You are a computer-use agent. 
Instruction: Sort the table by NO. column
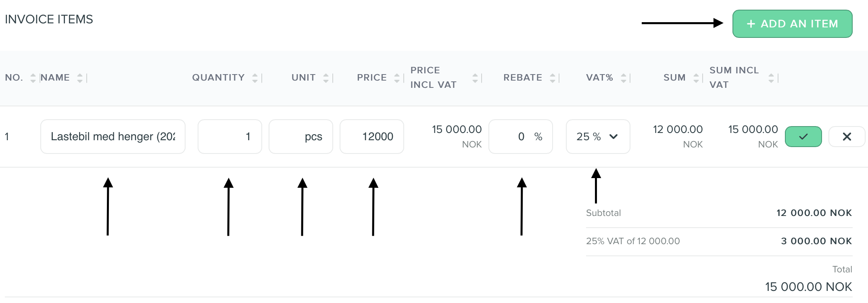33,78
